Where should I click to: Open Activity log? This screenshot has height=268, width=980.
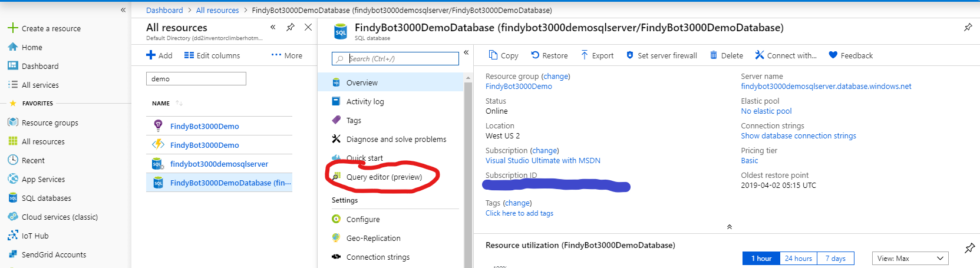[365, 101]
